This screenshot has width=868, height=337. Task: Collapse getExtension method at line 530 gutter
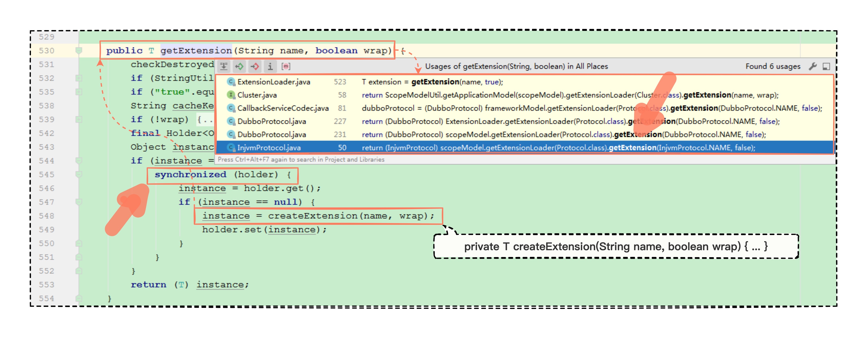79,51
